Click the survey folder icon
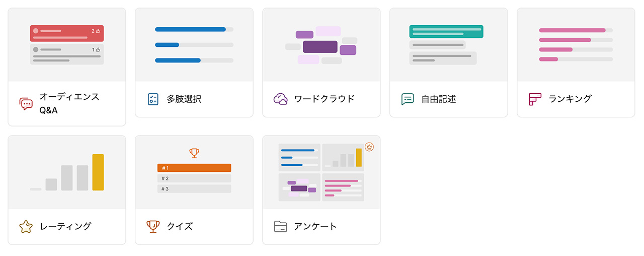This screenshot has height=256, width=644. pyautogui.click(x=280, y=226)
